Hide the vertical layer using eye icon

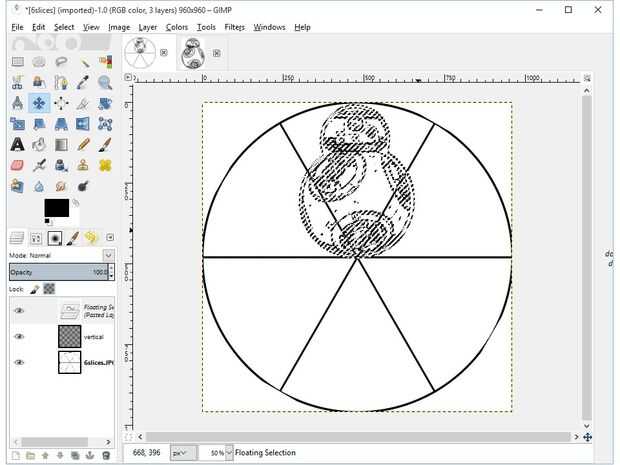(x=18, y=337)
